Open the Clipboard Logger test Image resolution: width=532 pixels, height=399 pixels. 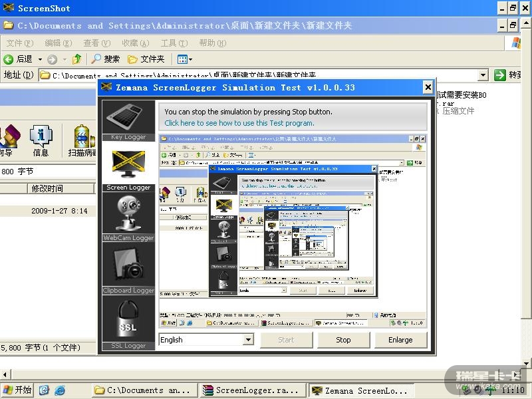point(128,265)
